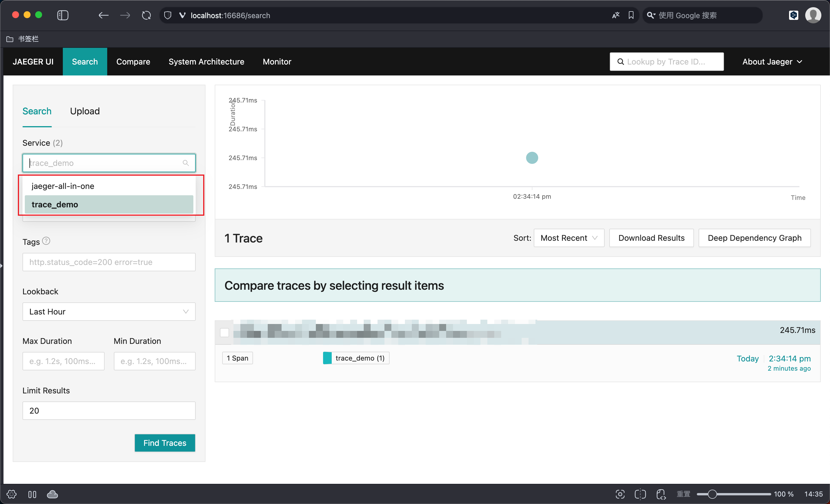Click the 1 Span tag

coord(237,358)
